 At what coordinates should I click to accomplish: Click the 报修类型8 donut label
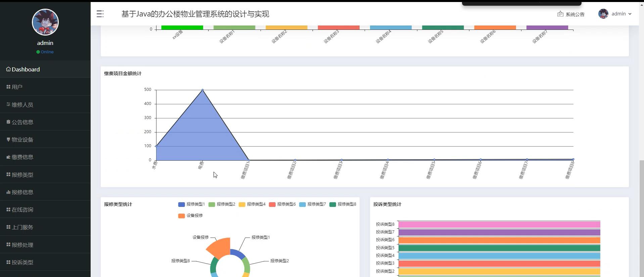181,261
